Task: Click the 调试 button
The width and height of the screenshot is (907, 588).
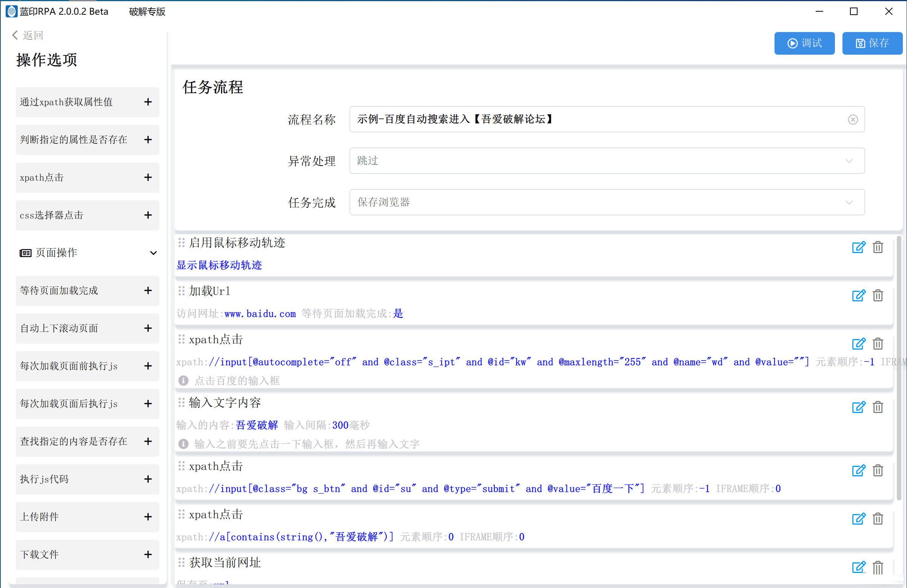Action: click(804, 43)
